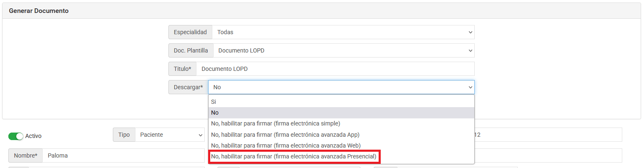
Task: Click the Nombre field containing Paloma
Action: pyautogui.click(x=123, y=155)
